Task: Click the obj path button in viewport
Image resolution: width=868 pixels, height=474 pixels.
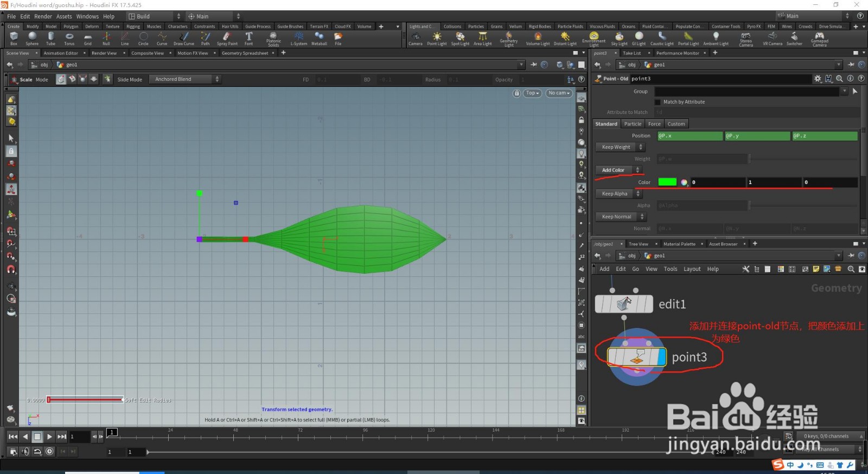Action: pos(41,65)
